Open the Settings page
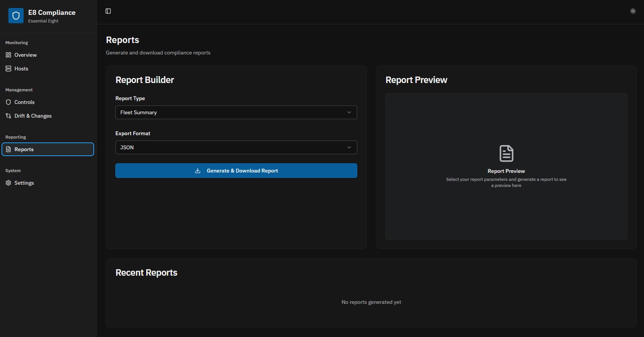 48,183
